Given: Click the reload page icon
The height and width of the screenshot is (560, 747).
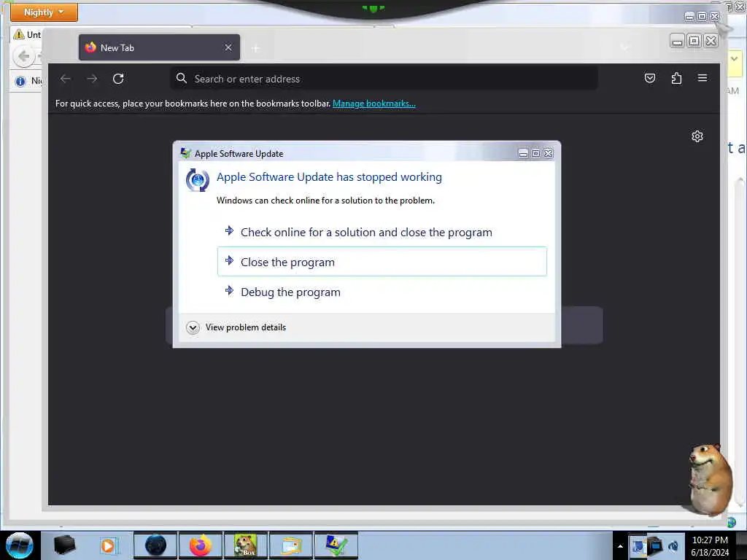Looking at the screenshot, I should coord(118,79).
